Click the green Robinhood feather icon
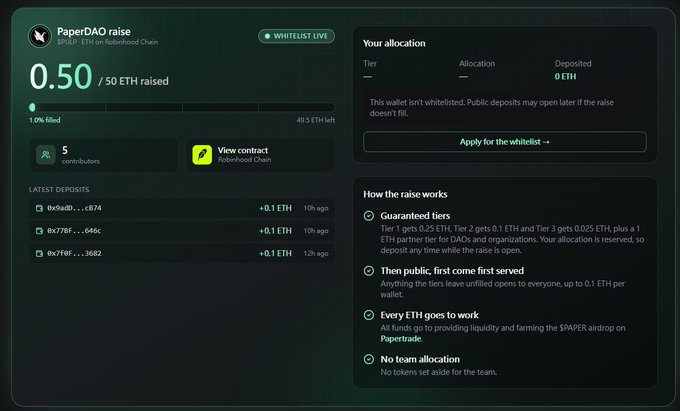The width and height of the screenshot is (680, 411). pyautogui.click(x=202, y=155)
